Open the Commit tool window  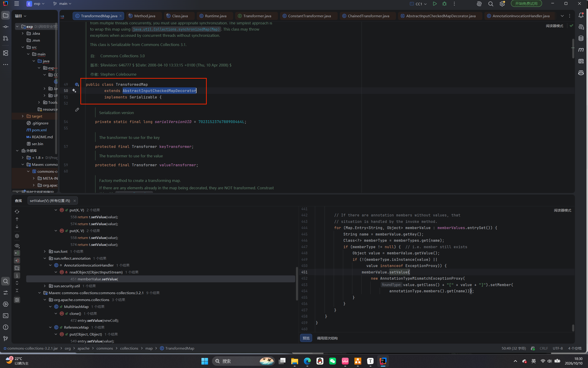tap(6, 27)
